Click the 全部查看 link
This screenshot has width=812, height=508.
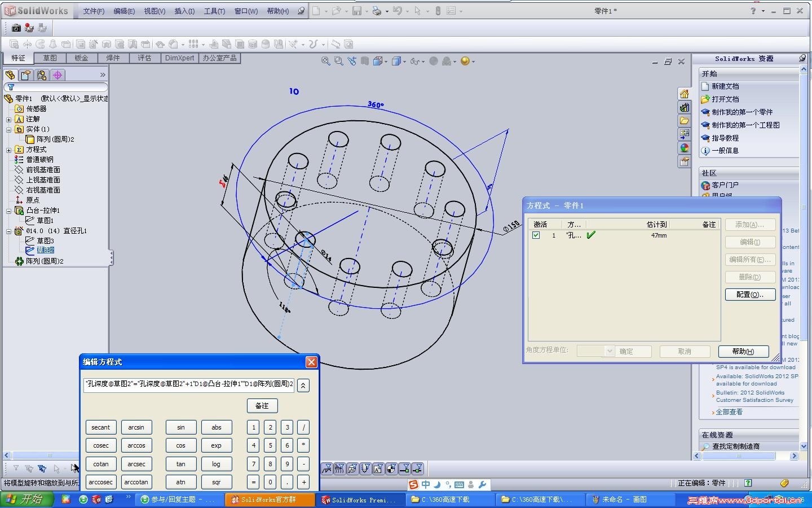point(729,412)
